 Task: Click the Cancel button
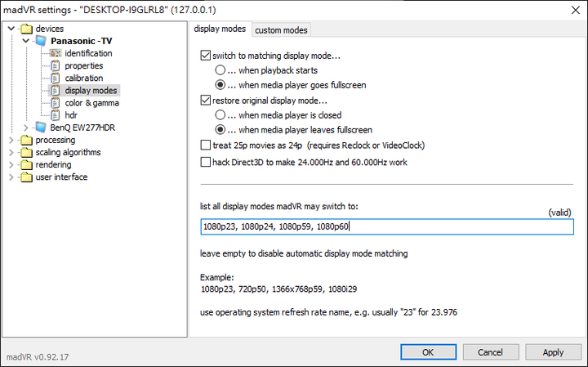coord(491,352)
